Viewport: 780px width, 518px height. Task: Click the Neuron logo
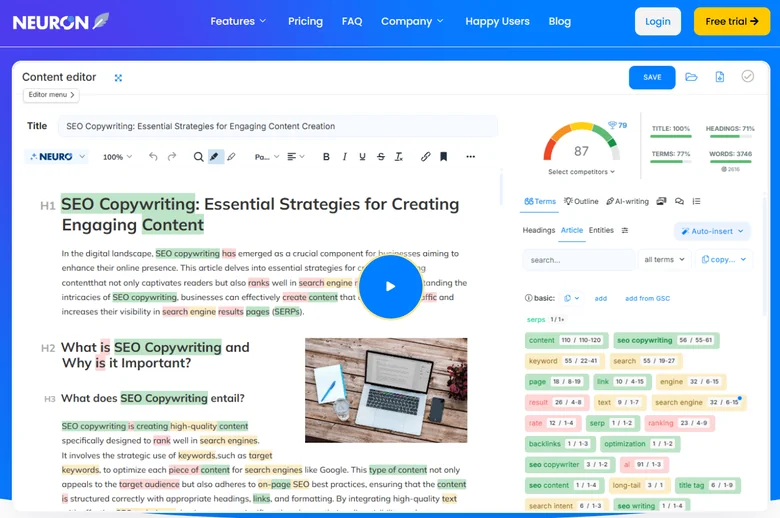61,21
